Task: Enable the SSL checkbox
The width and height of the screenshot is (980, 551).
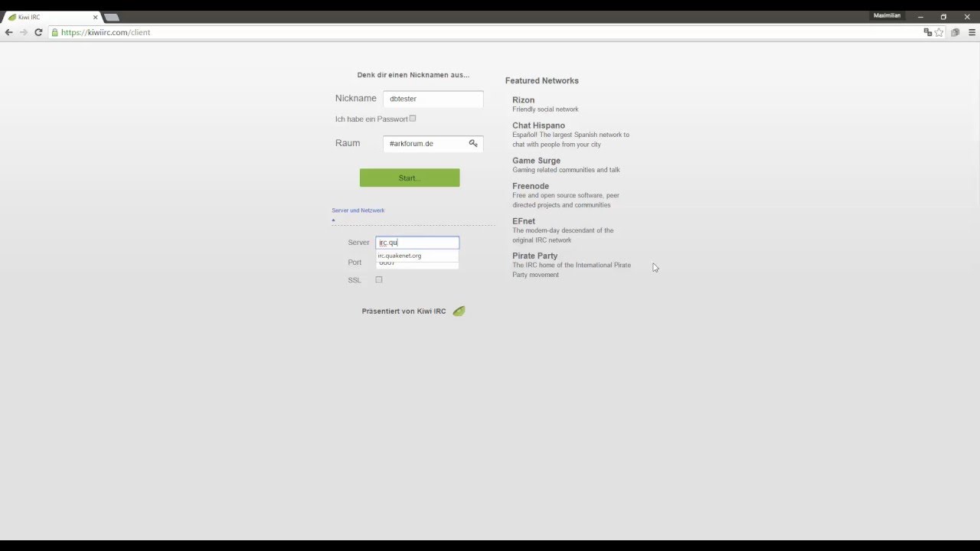Action: (379, 280)
